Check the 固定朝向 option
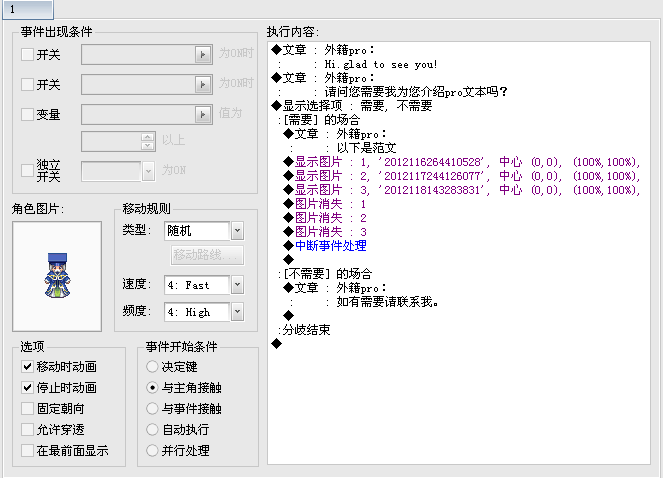 tap(27, 408)
